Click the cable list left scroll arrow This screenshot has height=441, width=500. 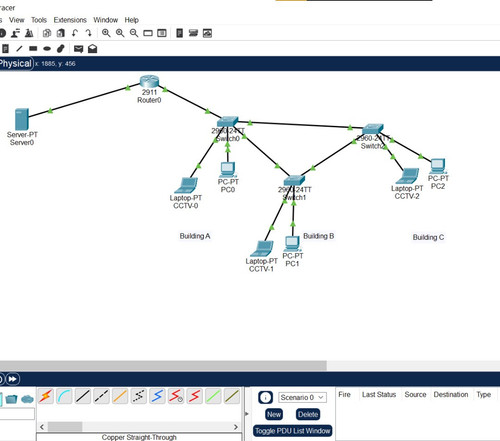[42, 427]
